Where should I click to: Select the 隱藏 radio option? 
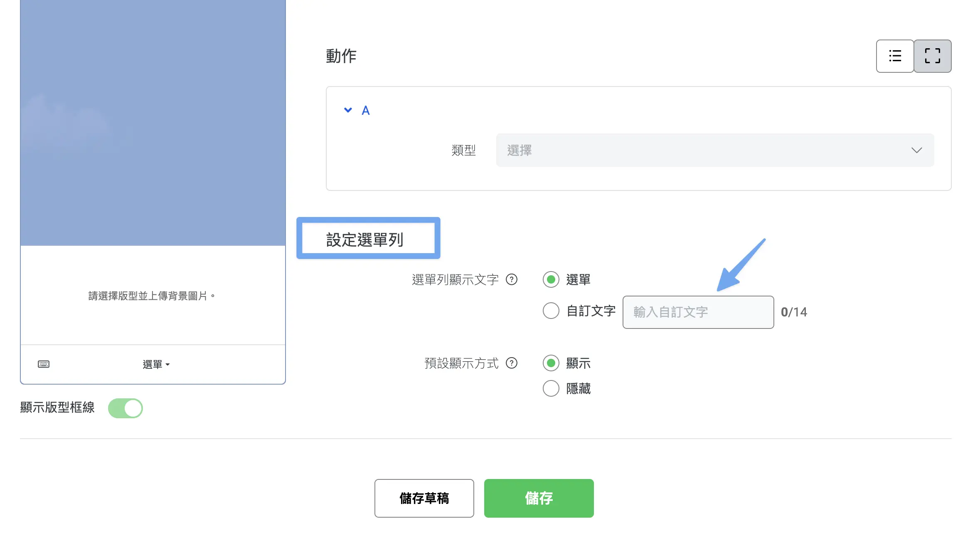(551, 388)
